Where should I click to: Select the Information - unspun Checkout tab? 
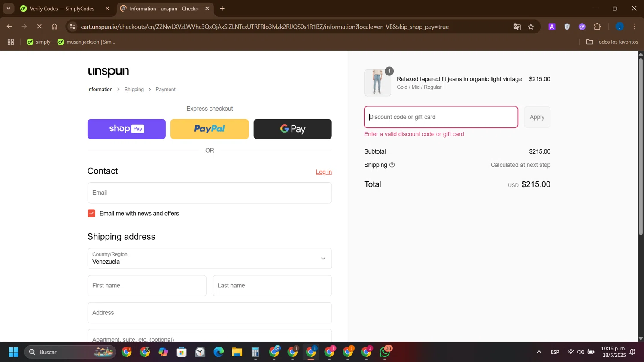(x=165, y=9)
